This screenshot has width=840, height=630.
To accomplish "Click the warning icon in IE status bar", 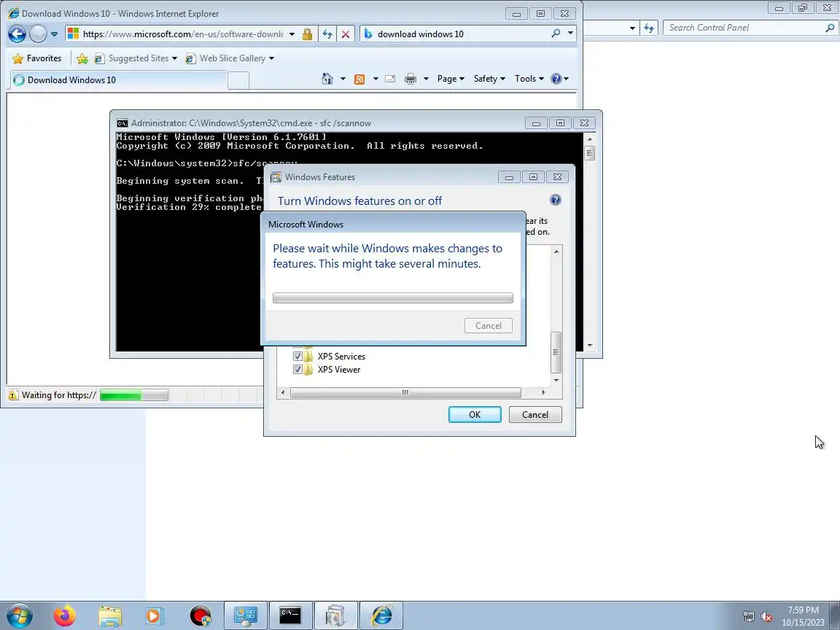I will point(13,395).
